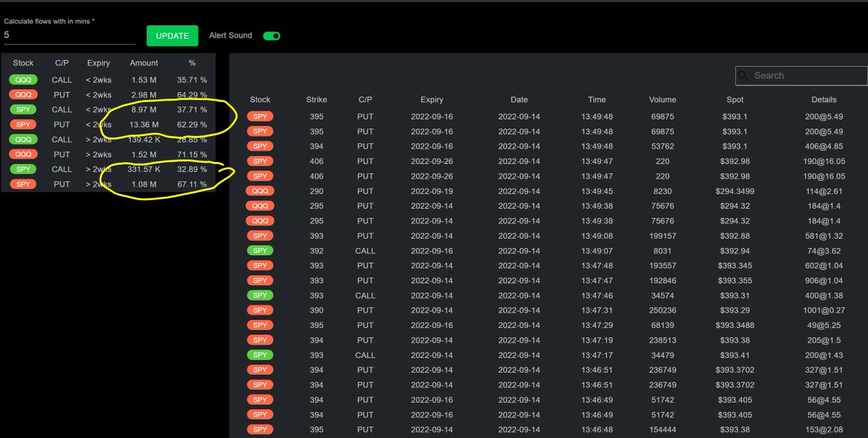
Task: Click the Spot column header
Action: (x=734, y=100)
